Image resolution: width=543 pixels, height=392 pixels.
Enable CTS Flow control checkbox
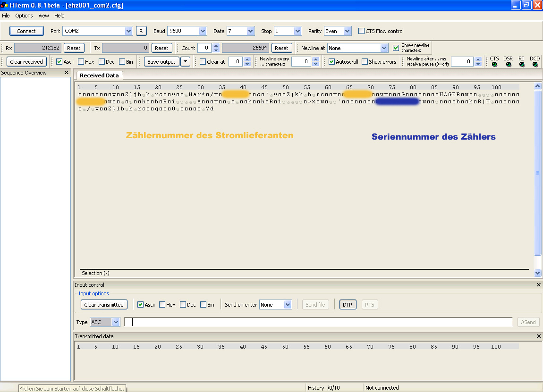tap(362, 31)
